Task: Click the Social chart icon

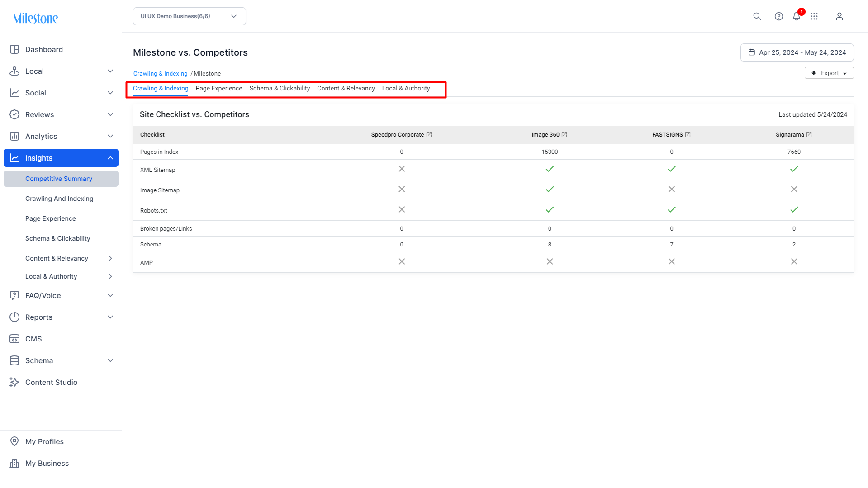Action: pyautogui.click(x=14, y=93)
